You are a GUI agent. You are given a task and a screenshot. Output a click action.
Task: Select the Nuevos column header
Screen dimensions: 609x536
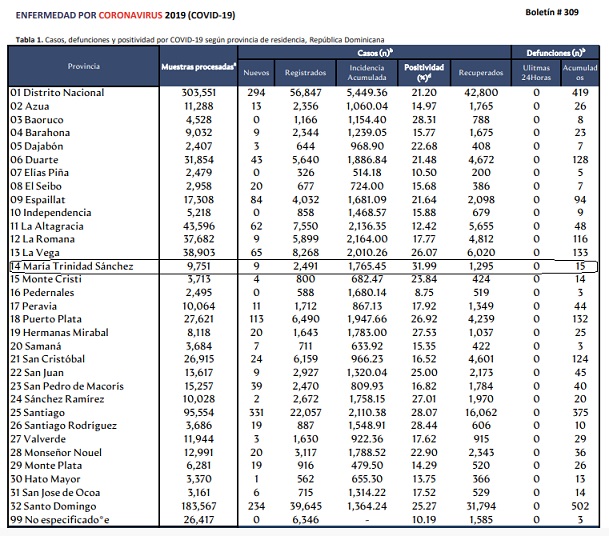coord(258,73)
